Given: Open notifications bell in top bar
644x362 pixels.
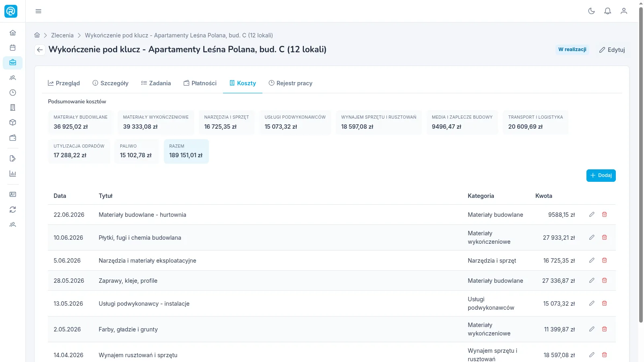Looking at the screenshot, I should pyautogui.click(x=607, y=11).
